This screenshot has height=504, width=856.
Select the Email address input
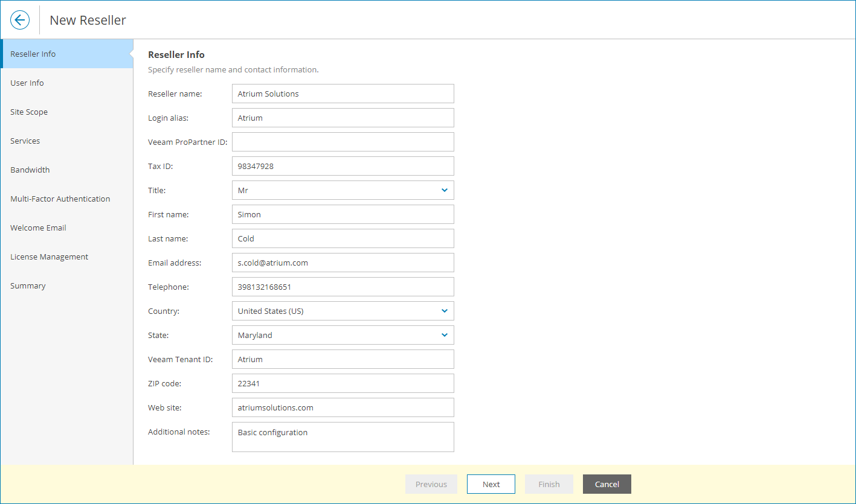343,263
